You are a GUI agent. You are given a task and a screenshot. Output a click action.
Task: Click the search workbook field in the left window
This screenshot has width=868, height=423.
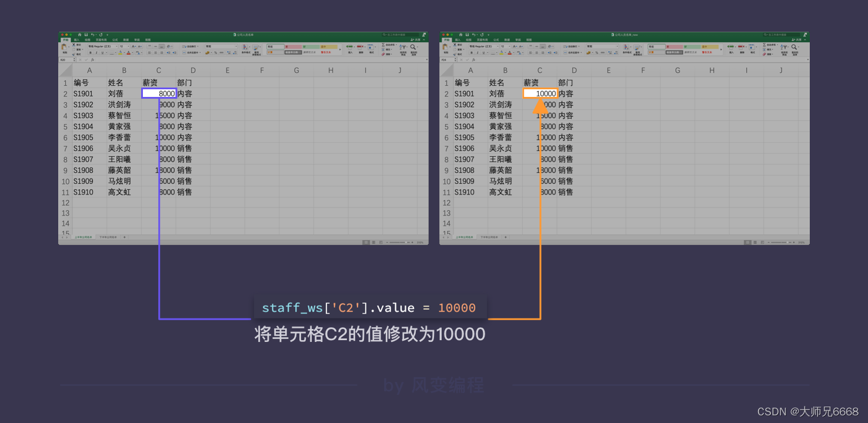[x=400, y=35]
